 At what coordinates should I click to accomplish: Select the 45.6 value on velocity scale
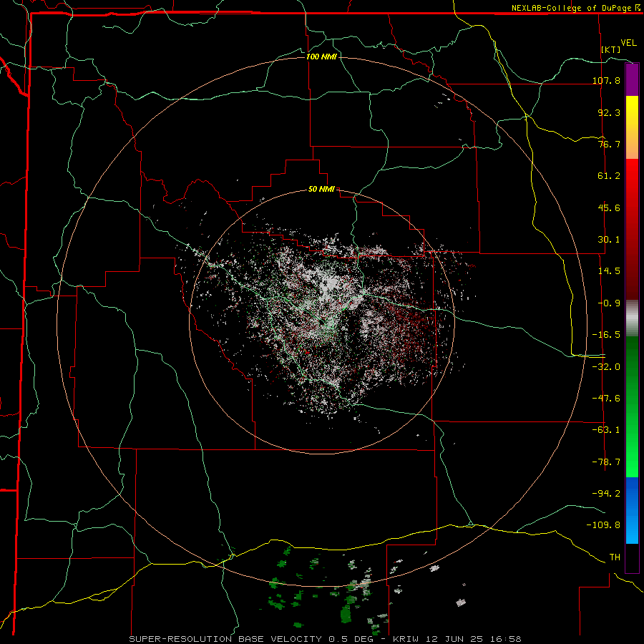pyautogui.click(x=609, y=208)
